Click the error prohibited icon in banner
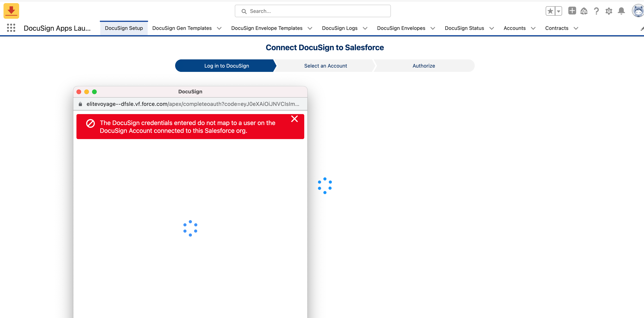The image size is (644, 318). [x=90, y=123]
